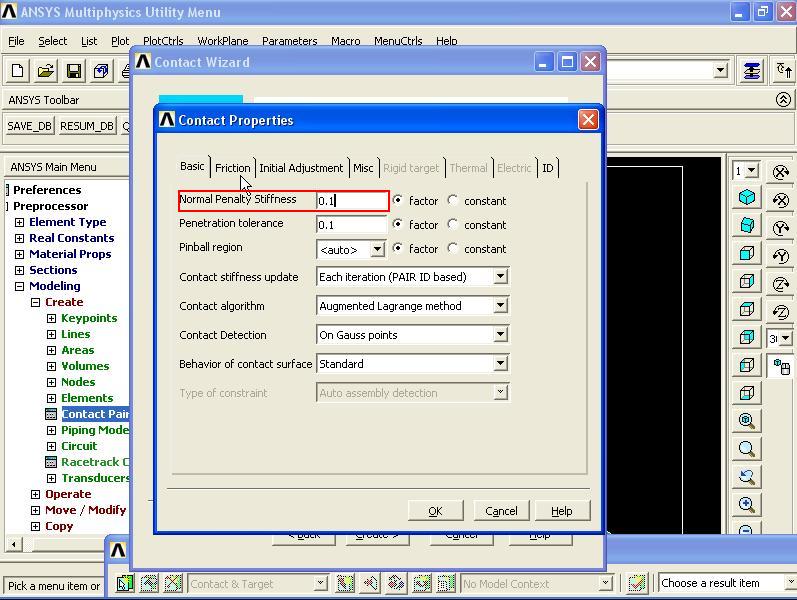Viewport: 797px width, 600px height.
Task: Open the Pan-Zoom-Rotate cube icon
Action: [x=101, y=71]
